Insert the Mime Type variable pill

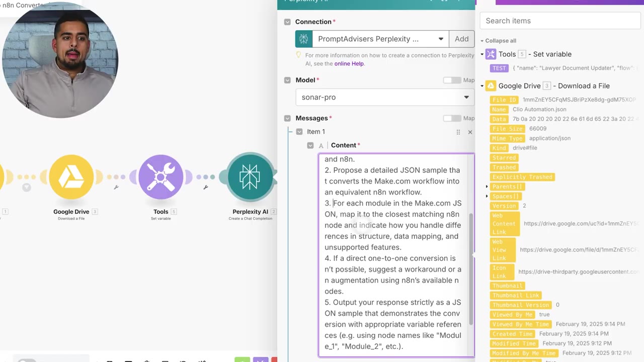pyautogui.click(x=508, y=138)
